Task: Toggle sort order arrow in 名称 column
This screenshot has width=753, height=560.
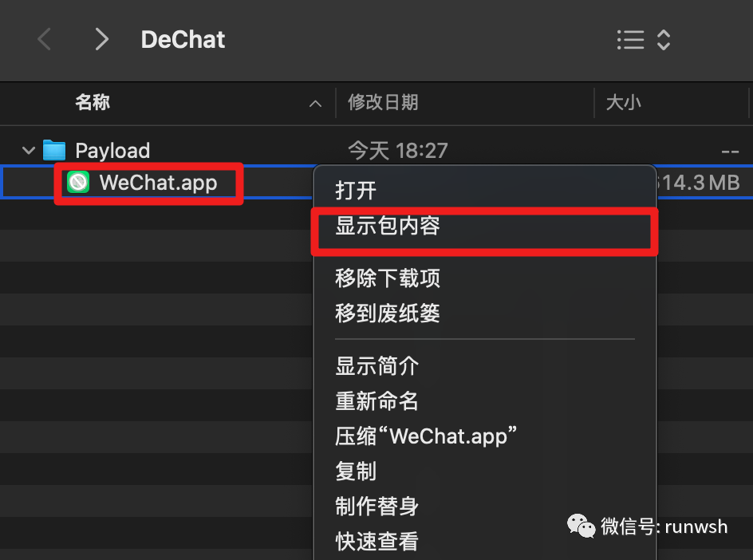Action: pyautogui.click(x=316, y=103)
